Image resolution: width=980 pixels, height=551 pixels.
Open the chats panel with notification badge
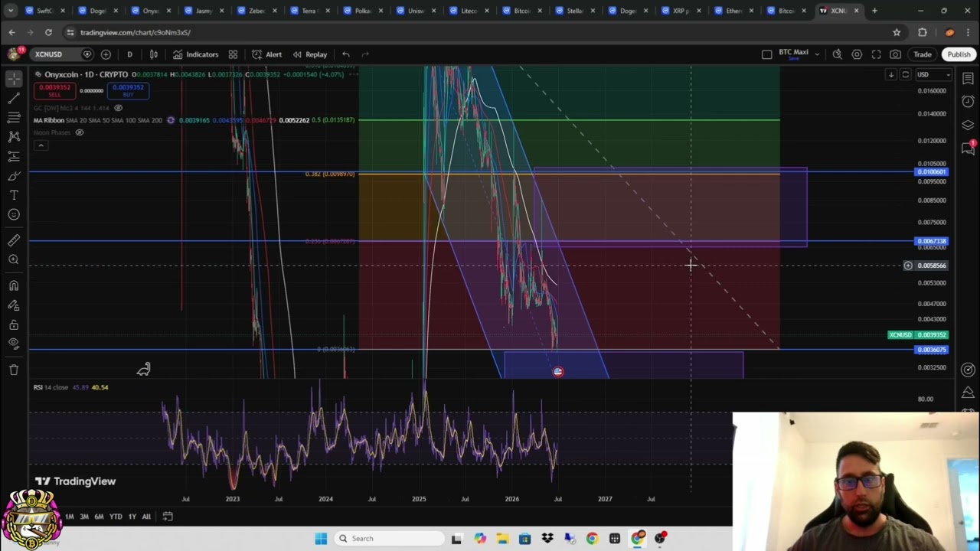[968, 148]
